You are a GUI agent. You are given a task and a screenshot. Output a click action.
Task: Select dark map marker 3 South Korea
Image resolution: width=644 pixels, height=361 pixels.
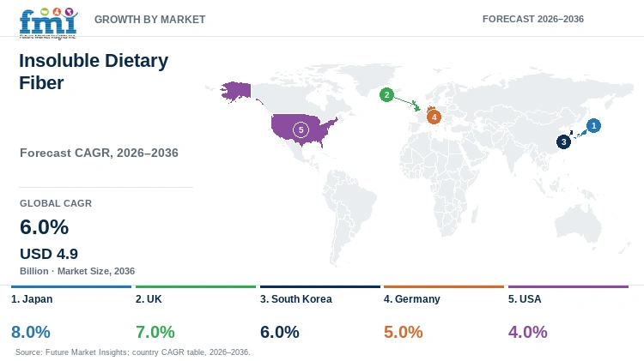tap(563, 142)
